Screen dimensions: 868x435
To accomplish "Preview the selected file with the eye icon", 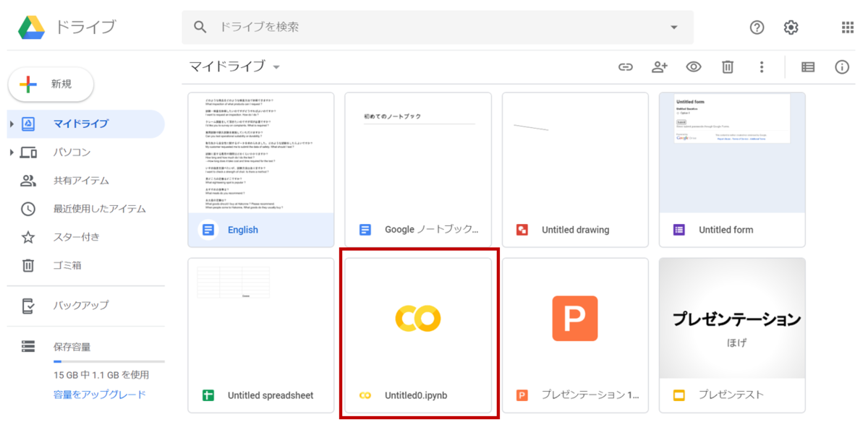I will (693, 66).
